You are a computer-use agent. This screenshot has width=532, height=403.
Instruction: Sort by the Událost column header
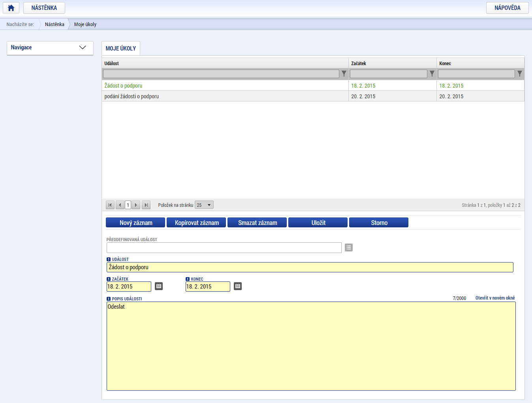coord(225,63)
